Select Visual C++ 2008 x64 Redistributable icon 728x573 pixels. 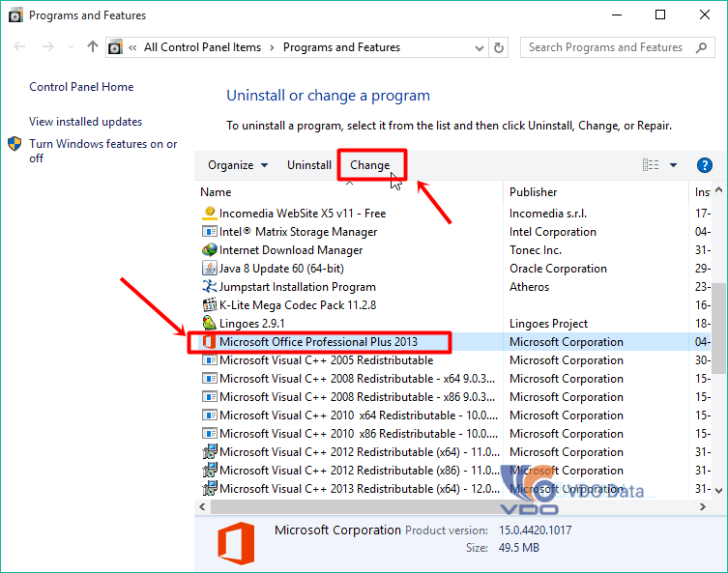click(x=210, y=378)
